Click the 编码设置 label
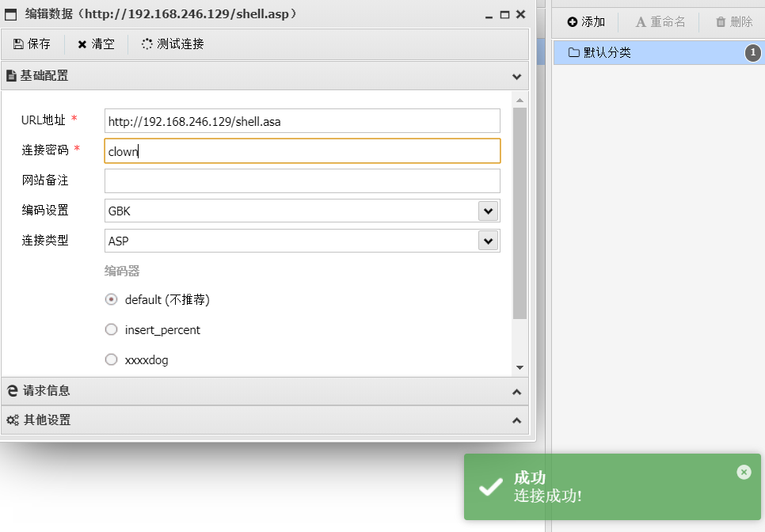Screen dimensions: 765x532 click(45, 210)
